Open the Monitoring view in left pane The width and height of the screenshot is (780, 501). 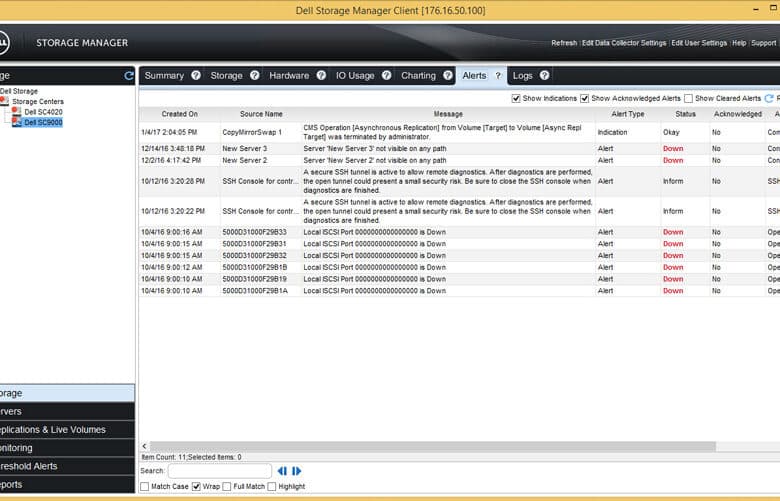click(x=67, y=448)
